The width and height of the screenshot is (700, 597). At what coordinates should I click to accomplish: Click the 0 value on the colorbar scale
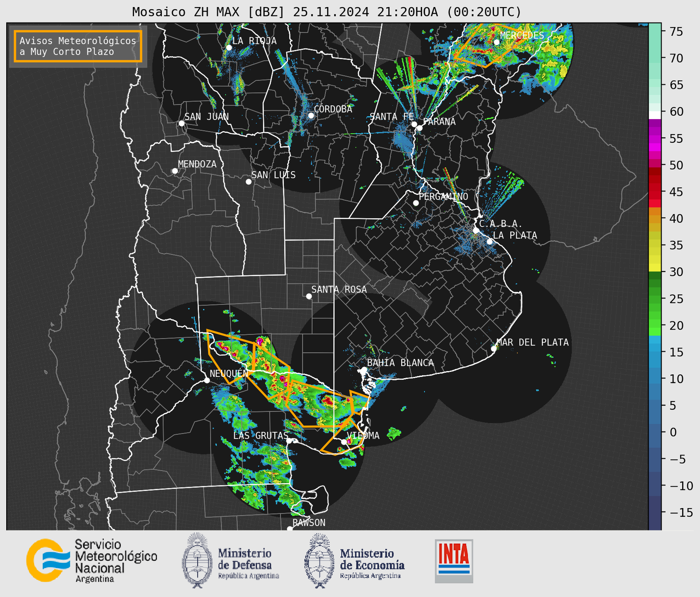coord(673,432)
